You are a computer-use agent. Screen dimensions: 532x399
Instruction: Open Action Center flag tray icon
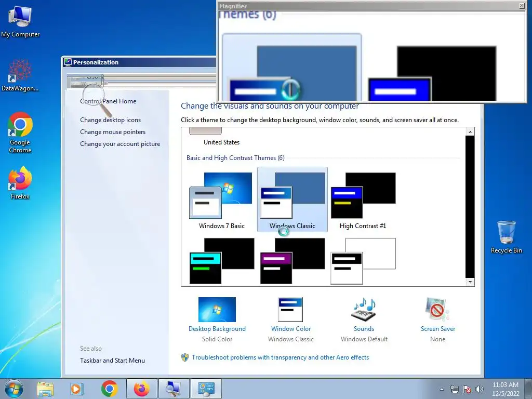pos(467,389)
